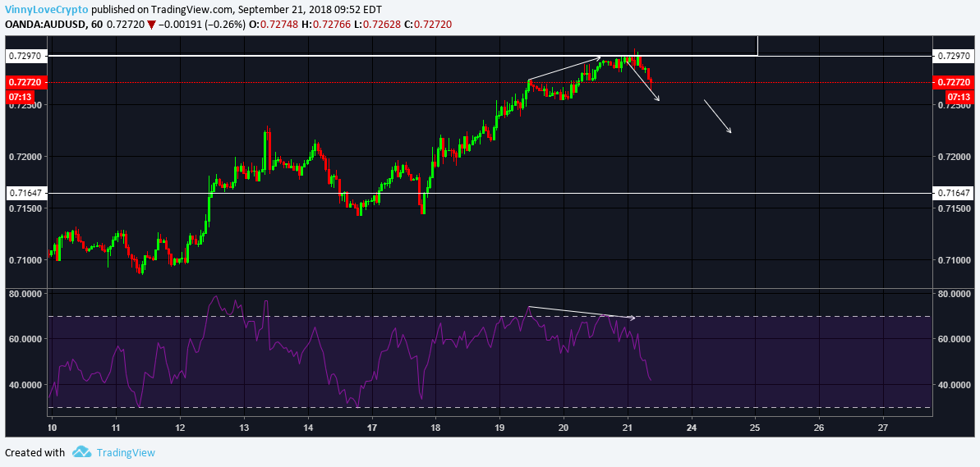Click date label 24 on time axis
This screenshot has width=980, height=467.
691,428
